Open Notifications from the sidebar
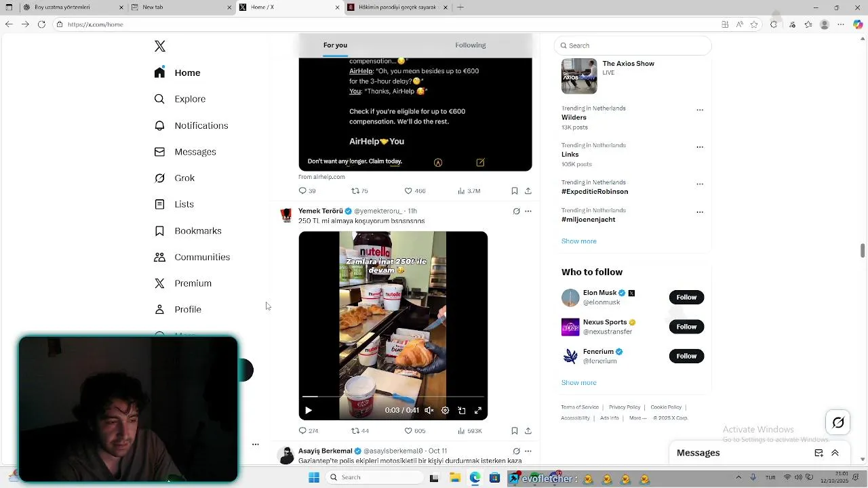 coord(191,125)
